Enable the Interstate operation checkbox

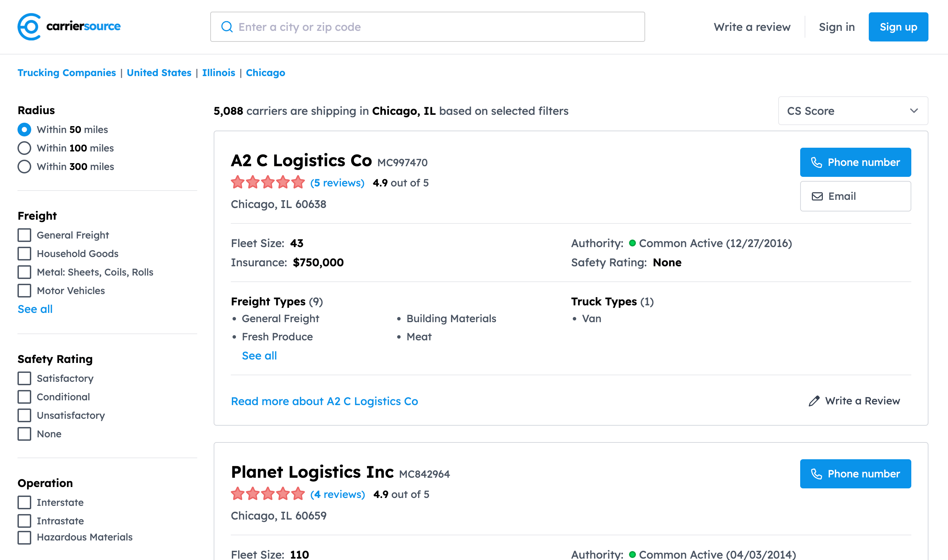[x=23, y=502]
